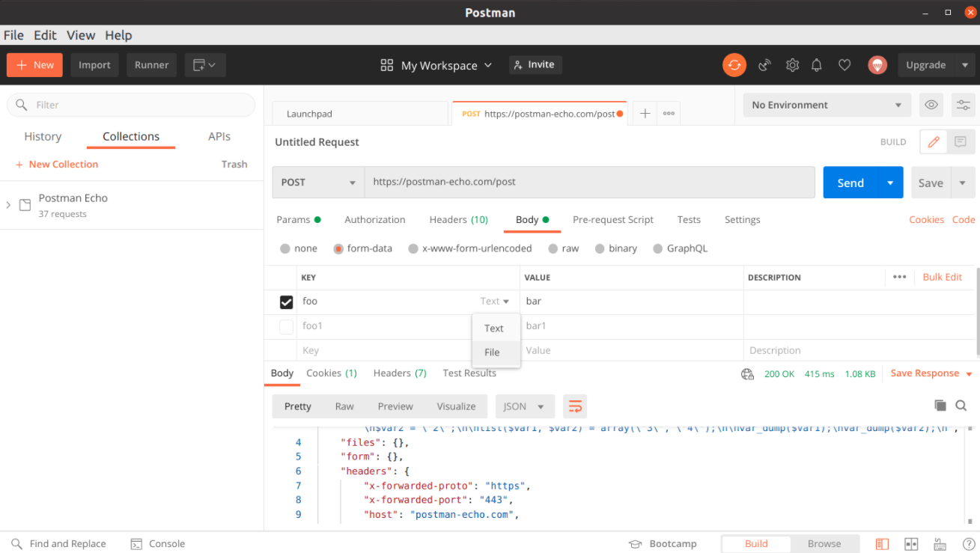
Task: Switch to the Pre-request Script tab
Action: 613,219
